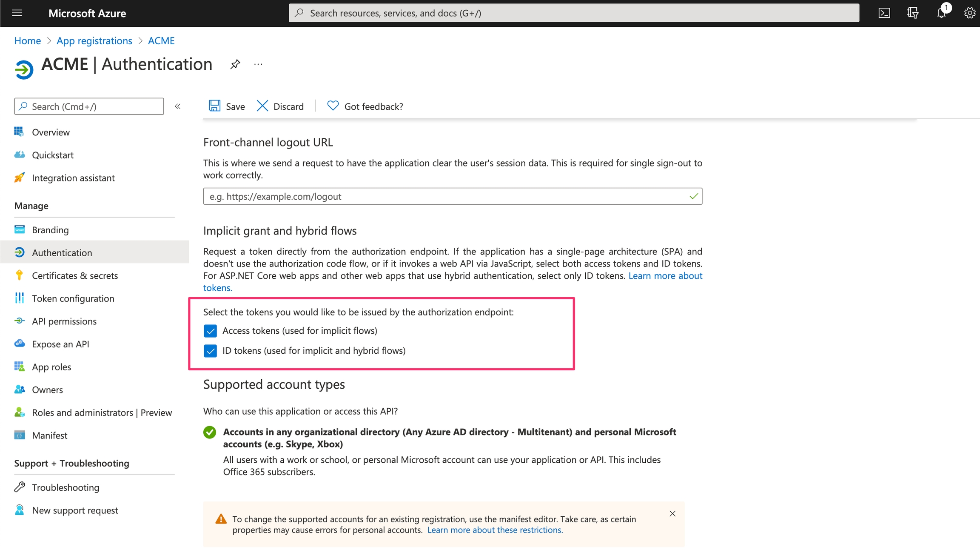Open the hamburger portal menu
980x550 pixels.
(17, 13)
